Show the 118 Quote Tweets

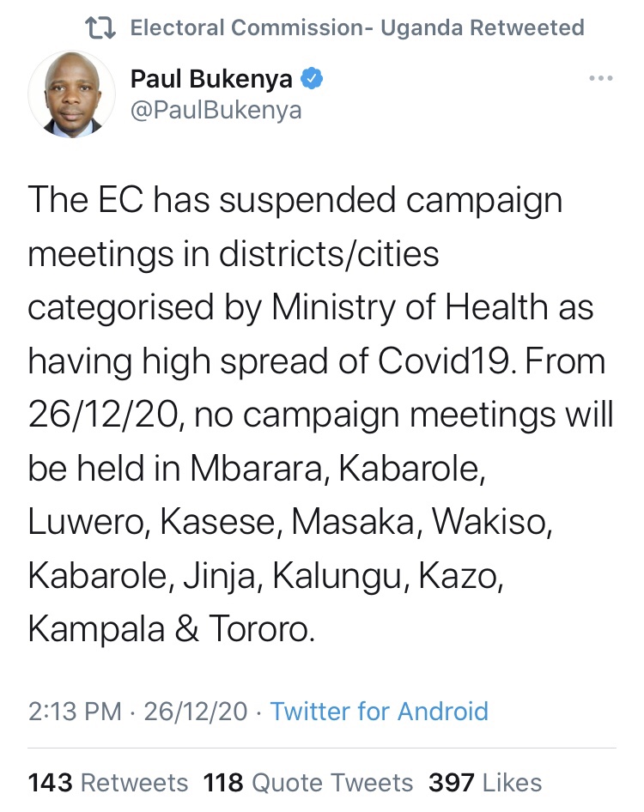(308, 782)
